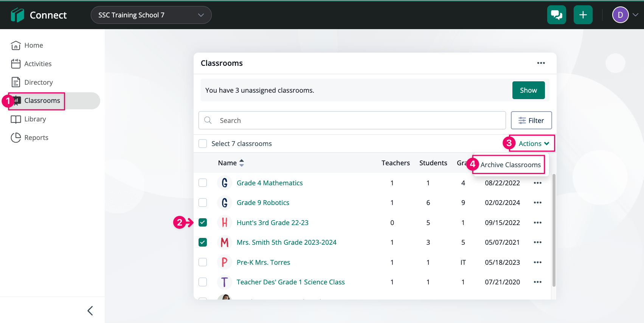Open Hunt's 3rd Grade row options menu

[537, 223]
